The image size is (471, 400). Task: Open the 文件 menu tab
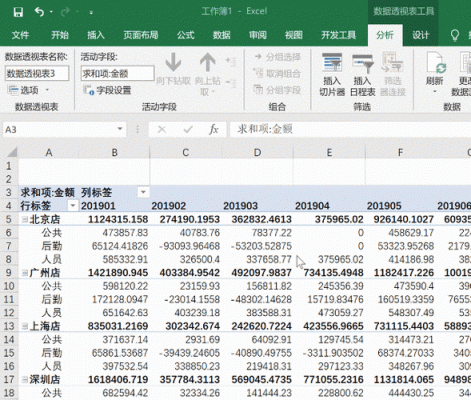pyautogui.click(x=20, y=35)
